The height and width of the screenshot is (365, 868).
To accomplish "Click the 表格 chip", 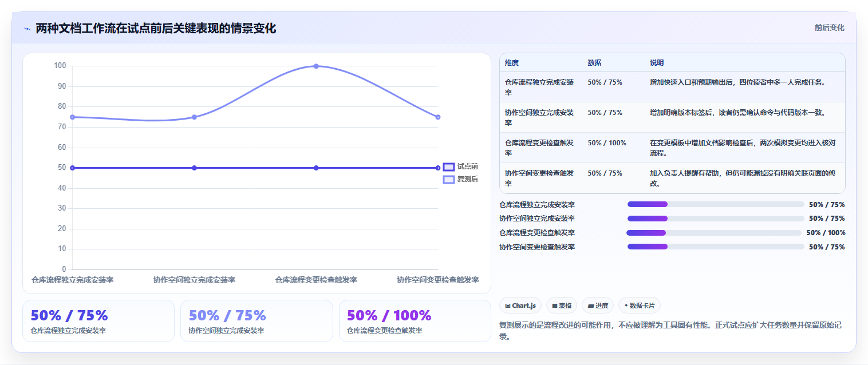I will coord(562,306).
